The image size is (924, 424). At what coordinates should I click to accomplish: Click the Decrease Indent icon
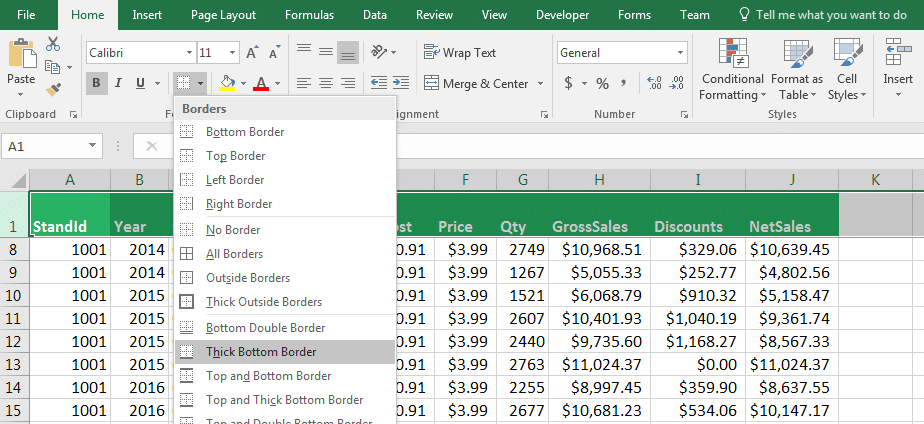coord(379,83)
